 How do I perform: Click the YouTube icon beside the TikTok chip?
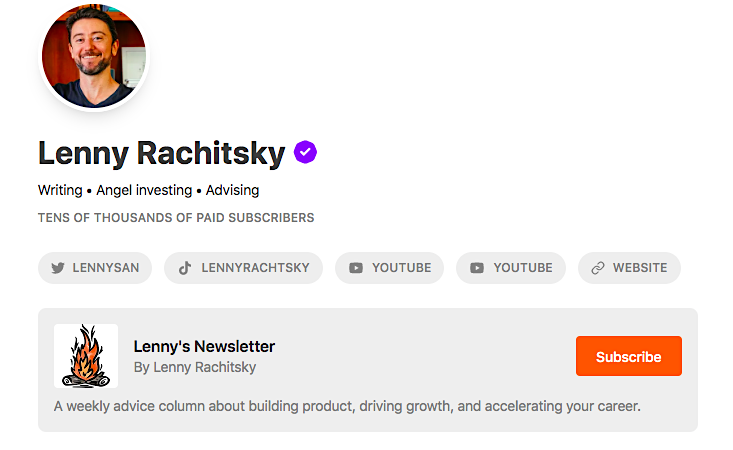(x=356, y=268)
